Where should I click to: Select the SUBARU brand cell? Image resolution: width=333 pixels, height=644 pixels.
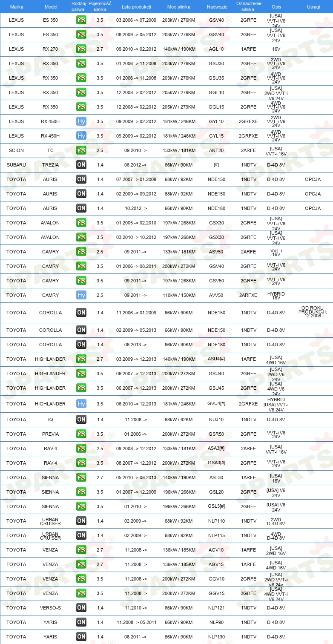17,165
